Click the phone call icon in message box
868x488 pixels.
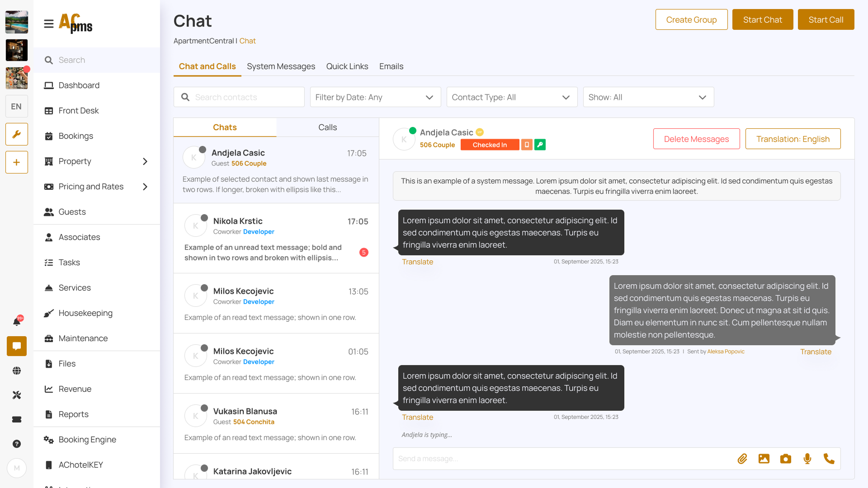tap(829, 459)
